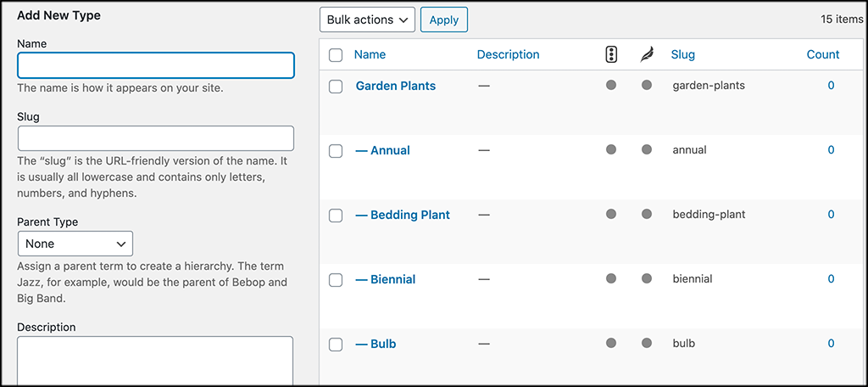Open the Bulk actions dropdown

coord(367,20)
